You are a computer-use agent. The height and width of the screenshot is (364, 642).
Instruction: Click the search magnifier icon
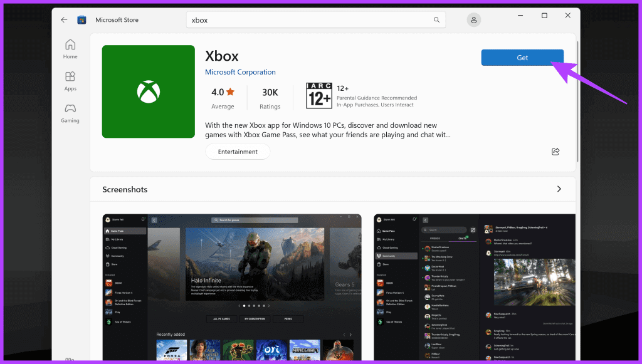point(436,19)
